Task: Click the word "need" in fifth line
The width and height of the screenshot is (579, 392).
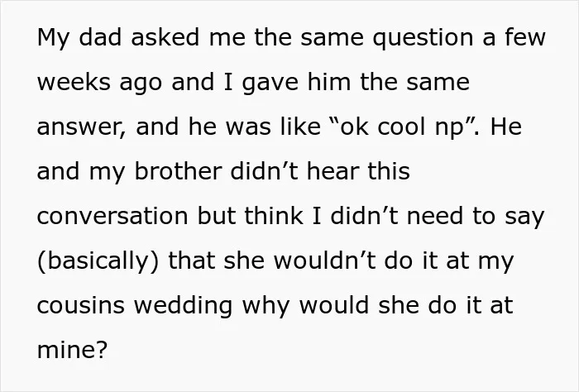Action: tap(435, 216)
